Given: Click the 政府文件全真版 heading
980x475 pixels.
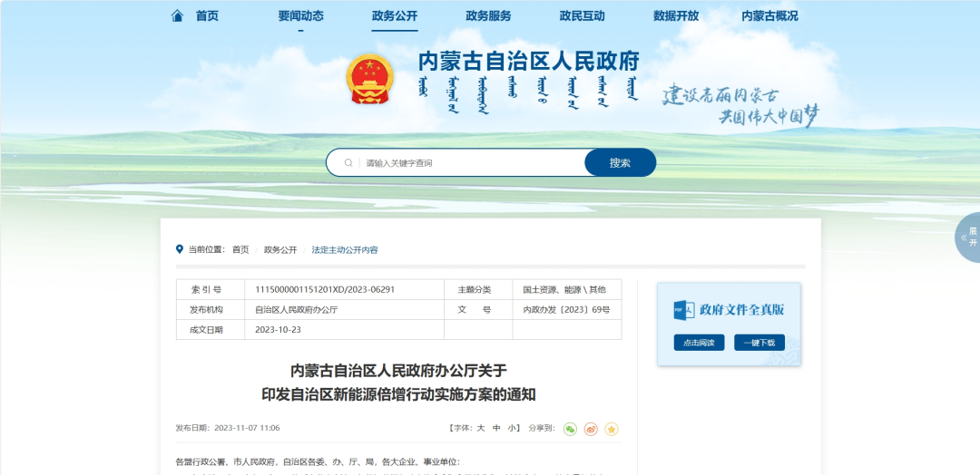Looking at the screenshot, I should coord(742,310).
